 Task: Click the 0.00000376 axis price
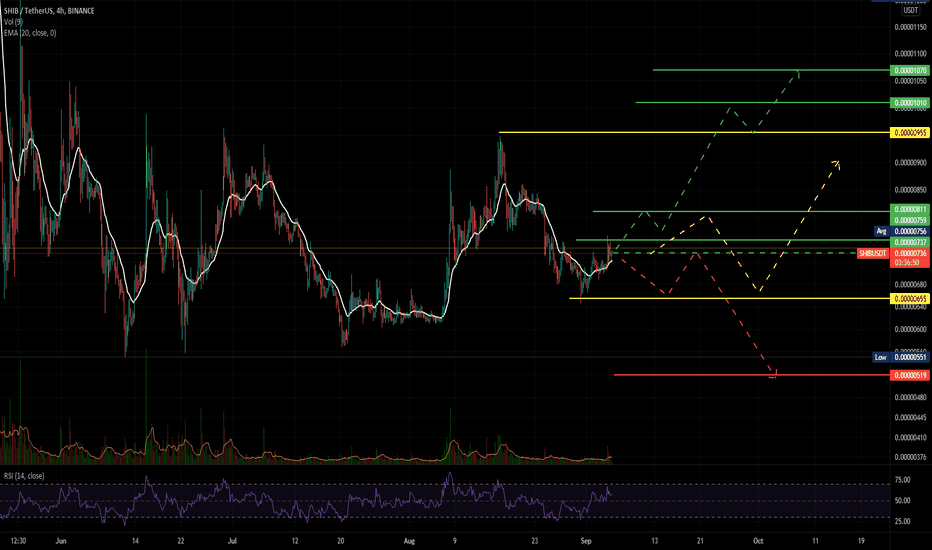pos(911,457)
